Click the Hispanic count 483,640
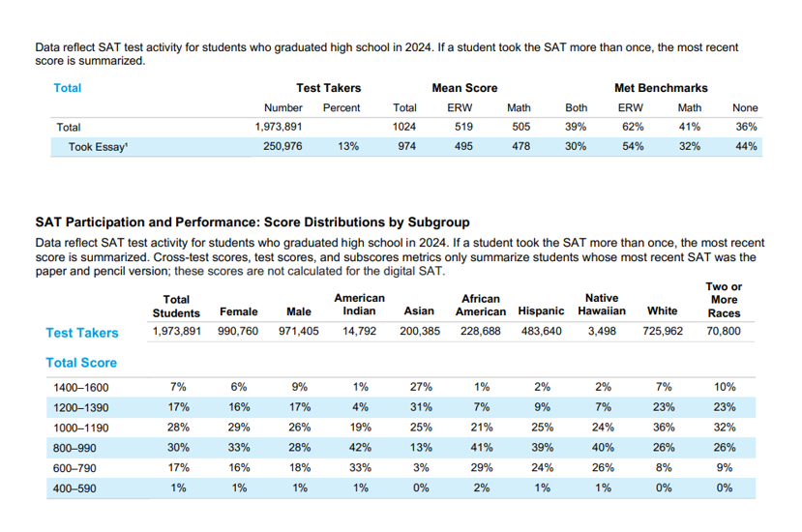802x532 pixels. point(541,332)
